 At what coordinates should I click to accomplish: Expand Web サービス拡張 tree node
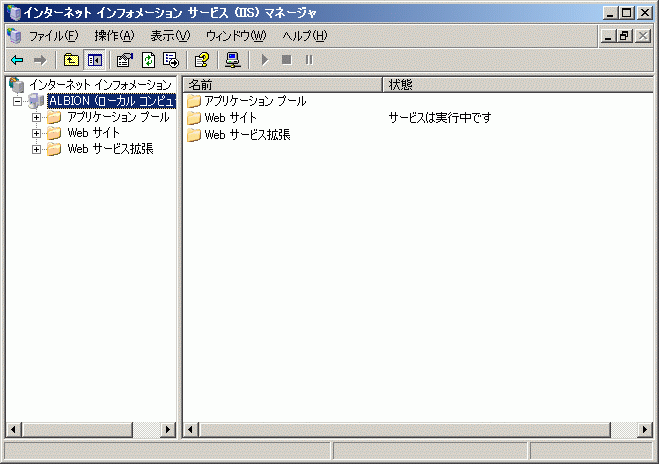[x=37, y=149]
